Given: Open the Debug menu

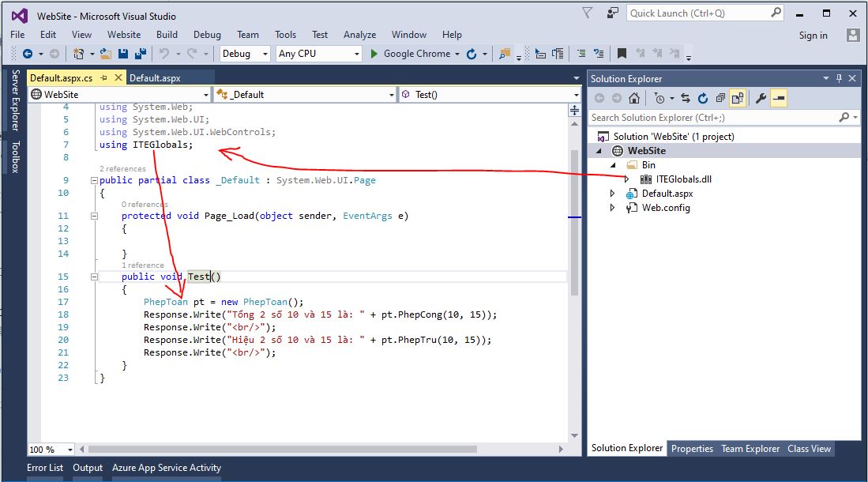Looking at the screenshot, I should tap(207, 35).
